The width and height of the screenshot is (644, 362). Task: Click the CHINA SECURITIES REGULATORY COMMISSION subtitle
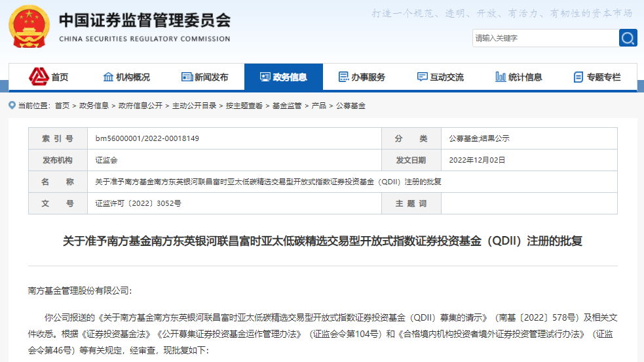click(145, 39)
